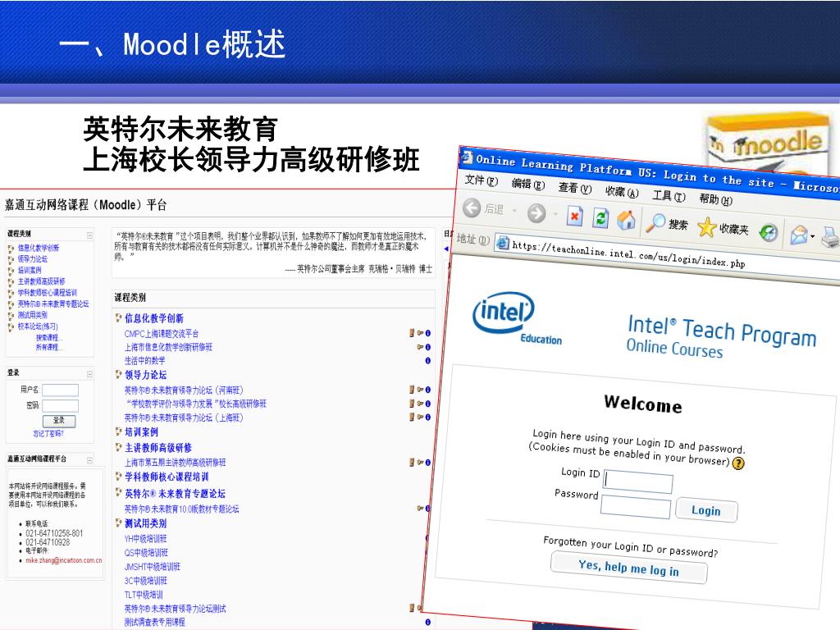Open the 工具(T) menu
The width and height of the screenshot is (840, 630).
[x=669, y=195]
